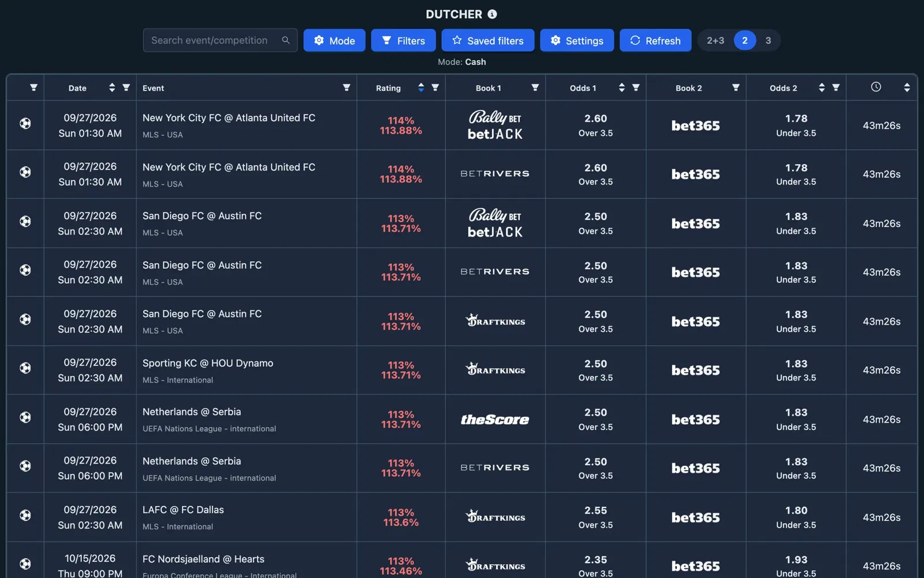Open the Odds 1 column filter
This screenshot has width=924, height=578.
click(x=636, y=88)
